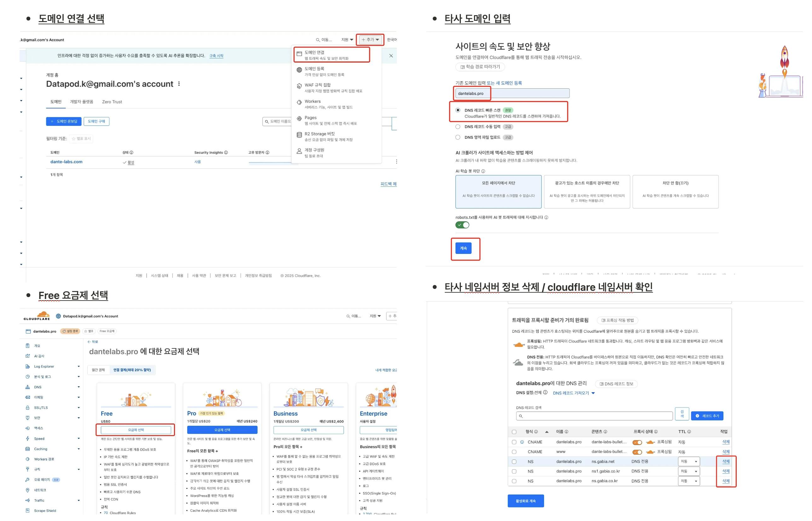Click the Caching icon in sidebar
Viewport: 812px width, 521px height.
click(x=28, y=449)
